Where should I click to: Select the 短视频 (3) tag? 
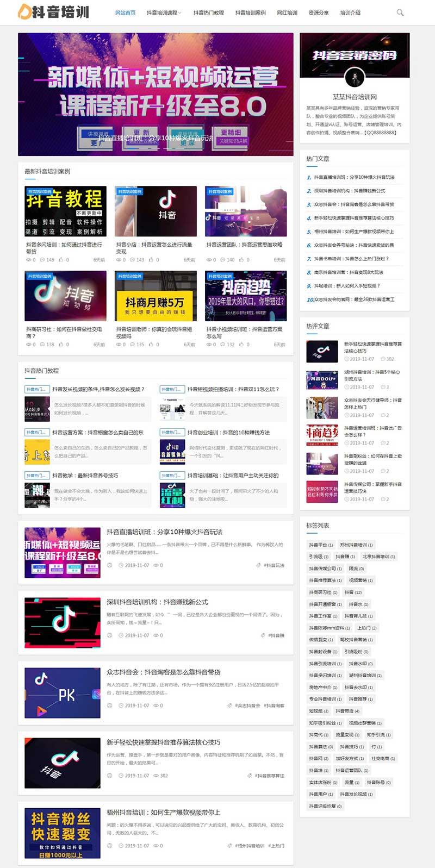319,711
